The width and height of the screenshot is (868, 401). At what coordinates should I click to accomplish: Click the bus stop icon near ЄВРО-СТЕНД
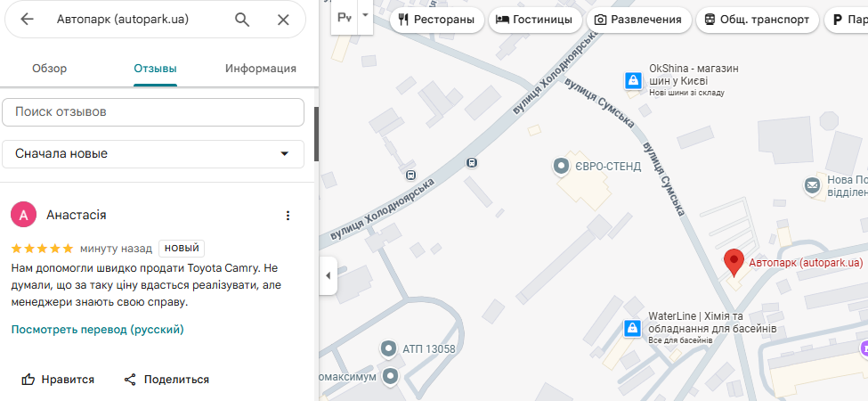pyautogui.click(x=472, y=163)
